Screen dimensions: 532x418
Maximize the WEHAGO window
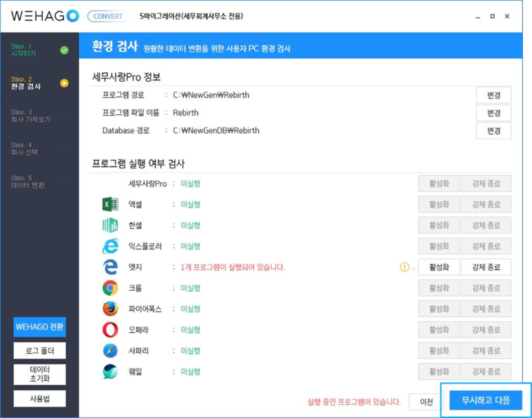pos(492,16)
